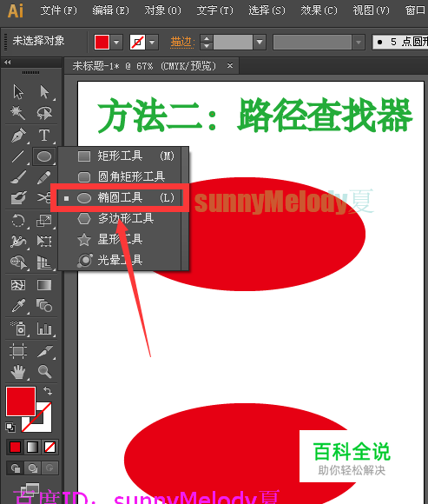
Task: Select the Lasso tool
Action: pyautogui.click(x=44, y=113)
